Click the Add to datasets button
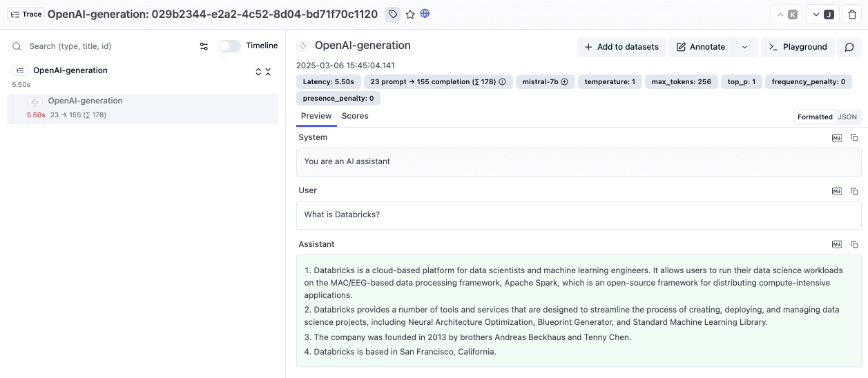 click(x=621, y=47)
